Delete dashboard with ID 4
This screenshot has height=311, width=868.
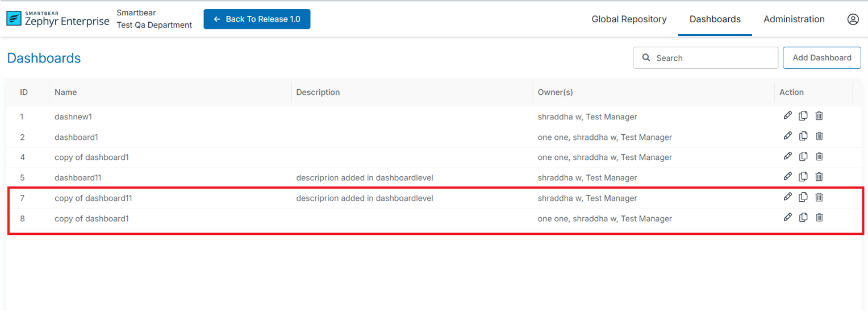819,157
